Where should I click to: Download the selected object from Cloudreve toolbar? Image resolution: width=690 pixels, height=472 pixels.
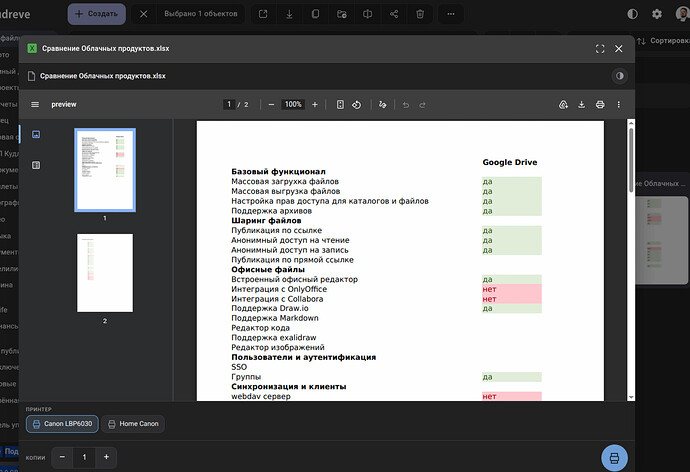(289, 14)
